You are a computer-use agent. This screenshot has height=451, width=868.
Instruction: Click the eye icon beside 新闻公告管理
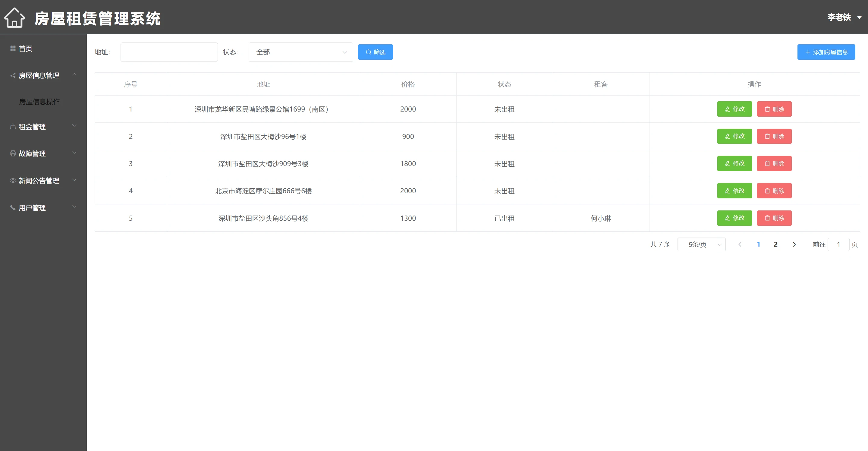tap(13, 181)
